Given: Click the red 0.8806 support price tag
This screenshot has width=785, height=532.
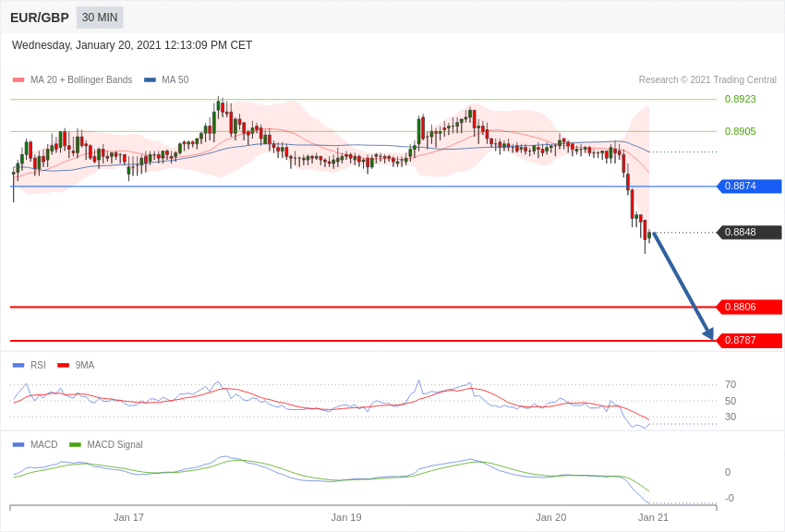Looking at the screenshot, I should [750, 307].
